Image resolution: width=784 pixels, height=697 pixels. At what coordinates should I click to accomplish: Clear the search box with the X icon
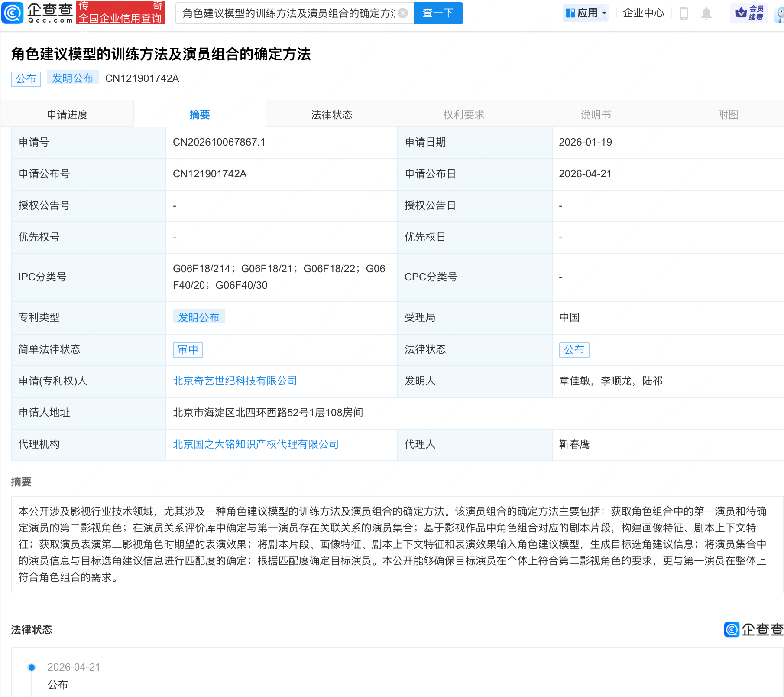click(x=403, y=13)
